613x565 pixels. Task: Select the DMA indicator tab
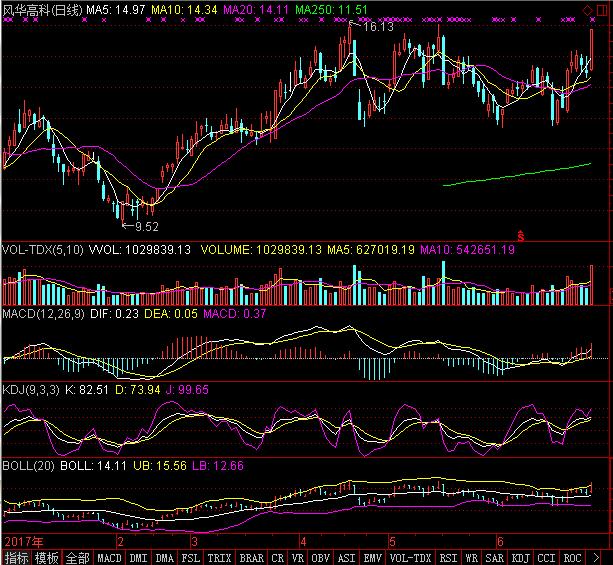pos(164,558)
